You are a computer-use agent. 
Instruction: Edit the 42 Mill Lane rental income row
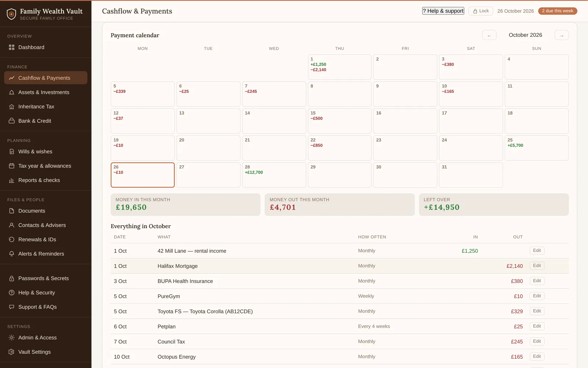(537, 251)
